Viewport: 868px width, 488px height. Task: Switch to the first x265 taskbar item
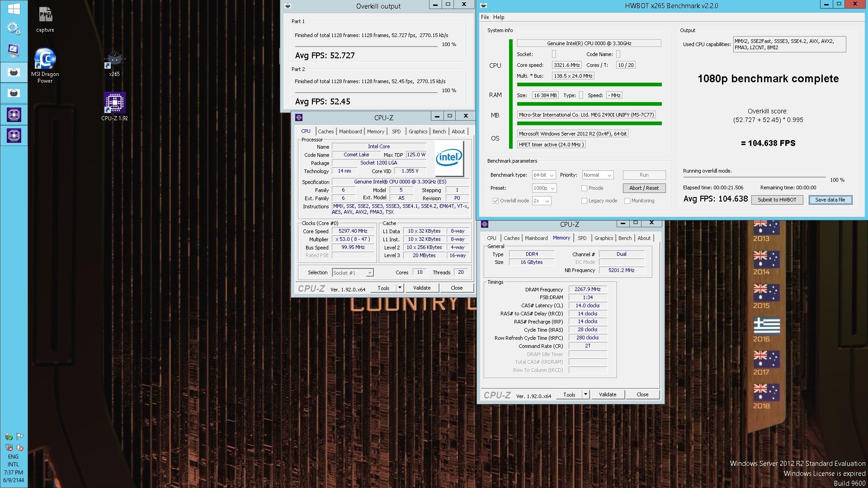pos(14,72)
